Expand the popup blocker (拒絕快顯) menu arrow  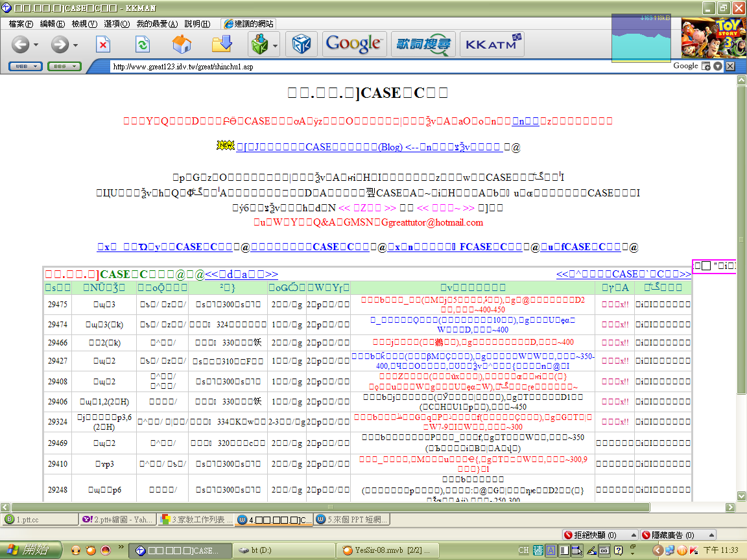pyautogui.click(x=634, y=535)
